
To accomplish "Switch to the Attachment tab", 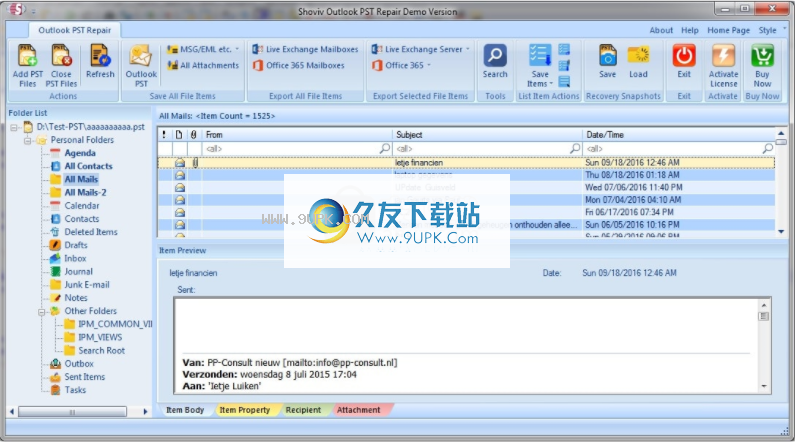I will 358,410.
